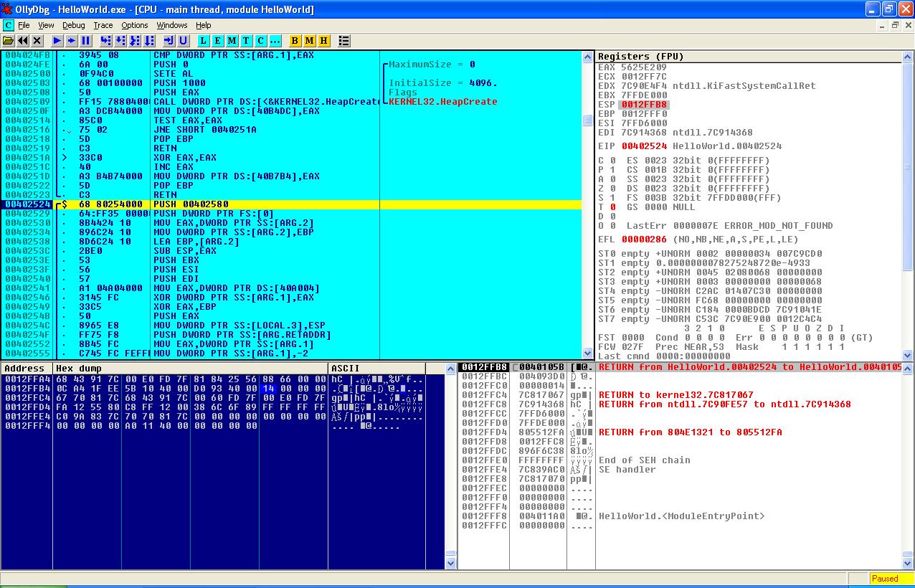Click the ASCII column header in dump
Screen dimensions: 915x588
pos(376,369)
